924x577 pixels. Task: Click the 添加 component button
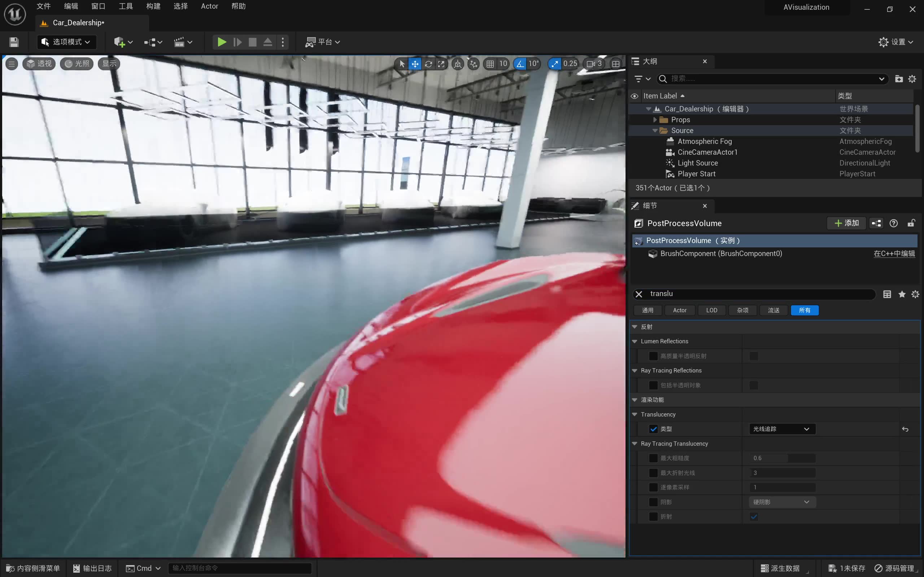pyautogui.click(x=846, y=223)
